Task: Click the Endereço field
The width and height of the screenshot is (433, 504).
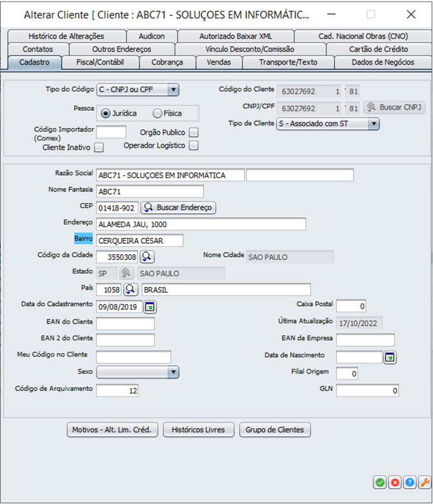Action: point(201,224)
